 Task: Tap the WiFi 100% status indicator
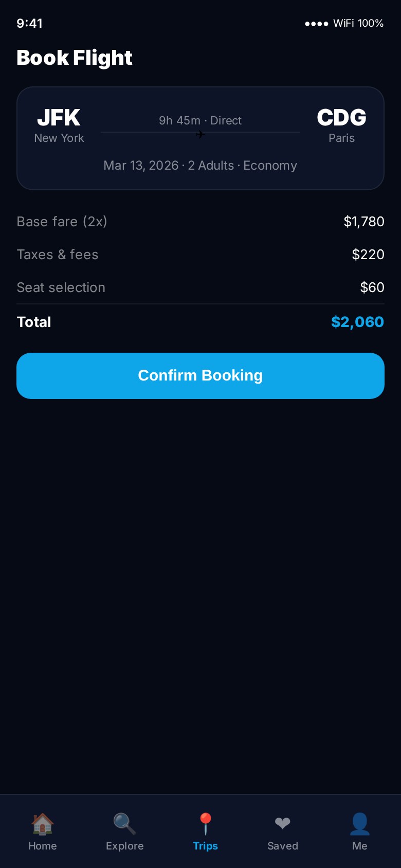pyautogui.click(x=358, y=23)
